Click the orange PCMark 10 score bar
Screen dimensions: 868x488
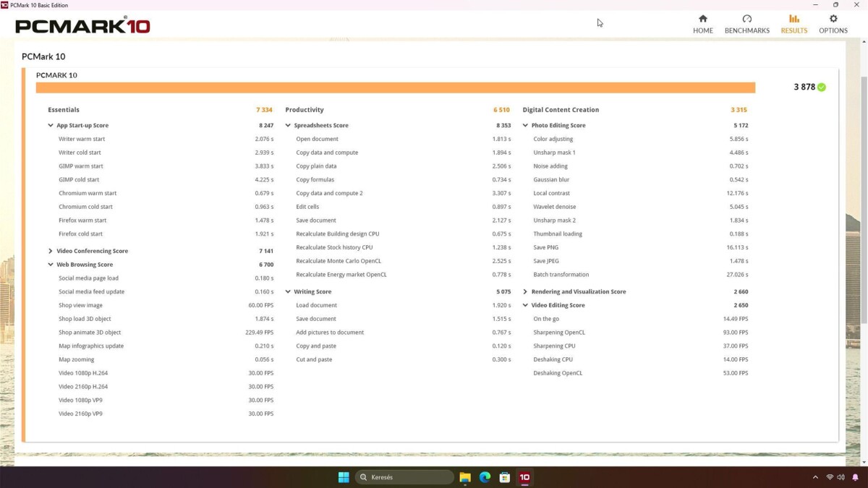pos(395,87)
